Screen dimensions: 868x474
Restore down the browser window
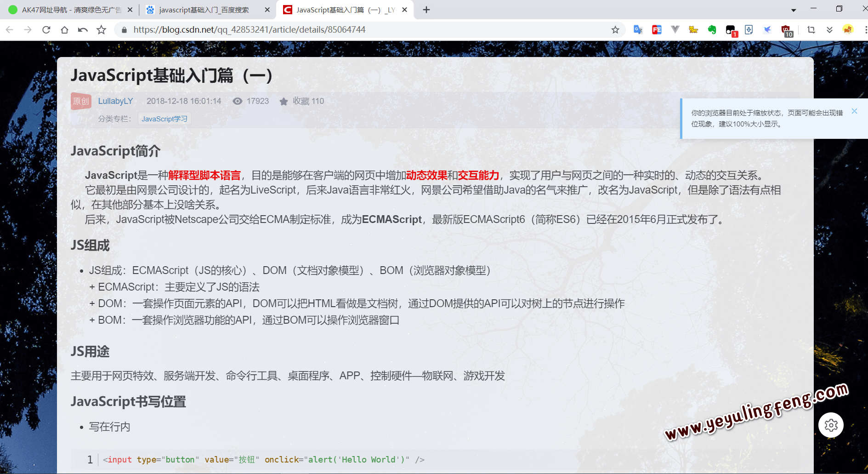point(839,9)
